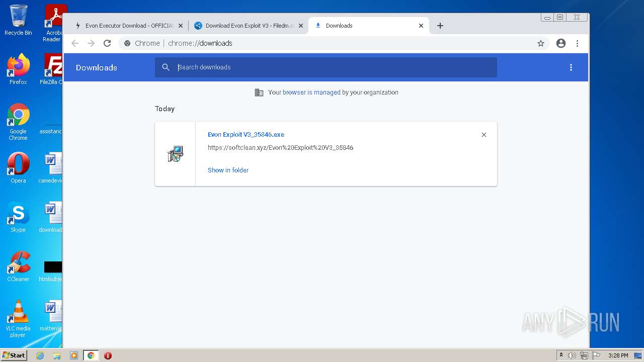Open Opera desktop shortcut

tap(18, 168)
